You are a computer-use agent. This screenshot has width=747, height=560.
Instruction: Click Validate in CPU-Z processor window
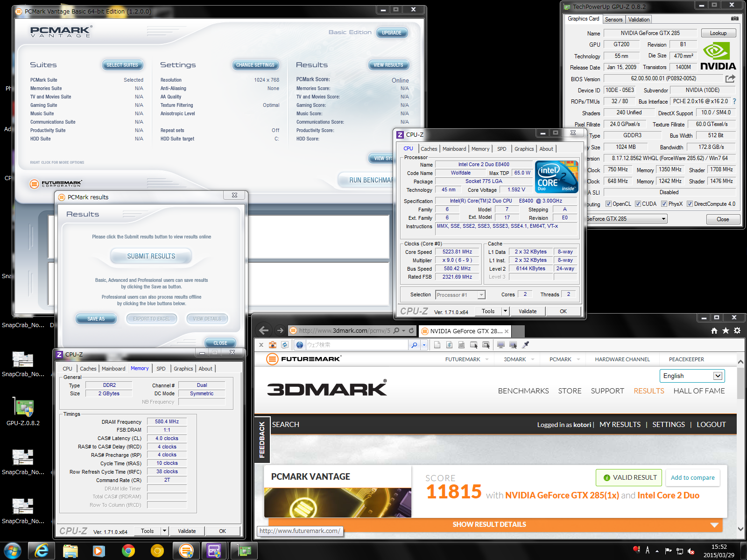coord(528,311)
